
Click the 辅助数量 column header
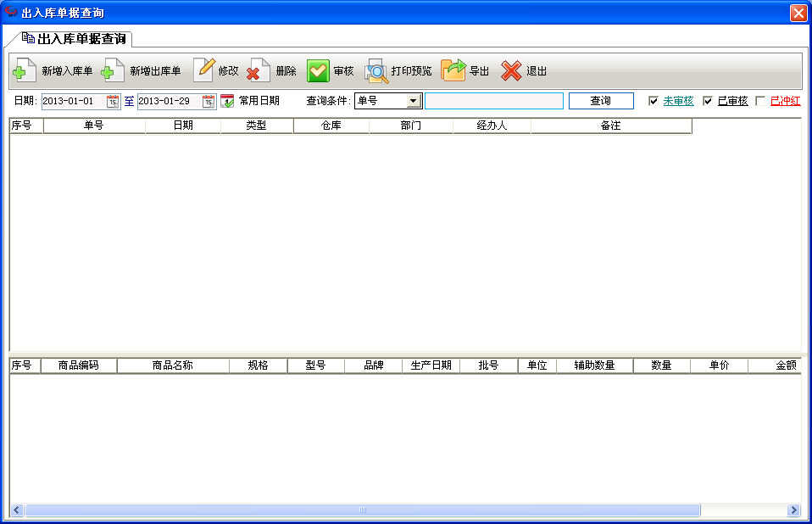(594, 365)
